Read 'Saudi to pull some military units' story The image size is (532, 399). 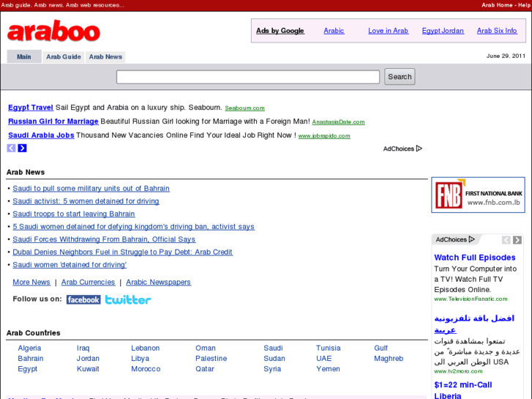click(x=91, y=188)
